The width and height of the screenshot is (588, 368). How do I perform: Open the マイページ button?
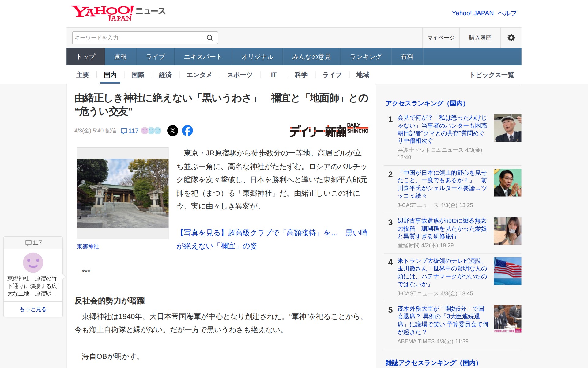coord(441,38)
